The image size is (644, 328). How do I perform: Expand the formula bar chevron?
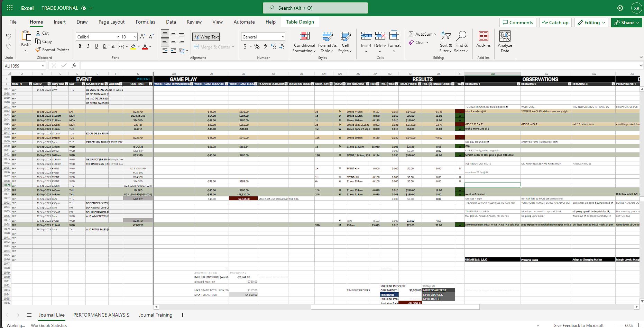point(641,65)
